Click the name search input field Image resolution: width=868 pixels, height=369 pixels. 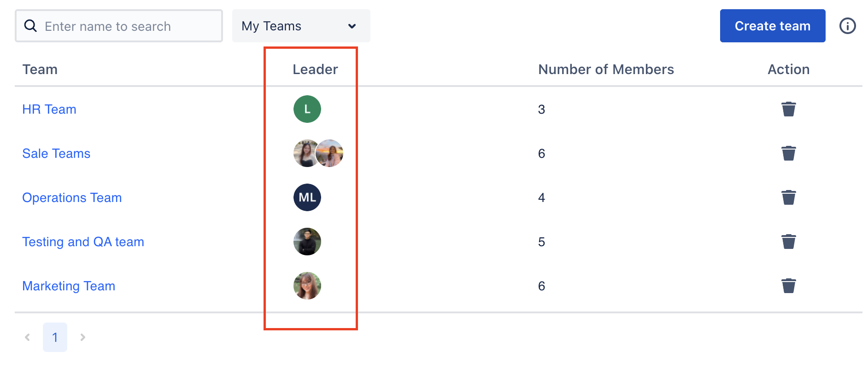(x=119, y=26)
